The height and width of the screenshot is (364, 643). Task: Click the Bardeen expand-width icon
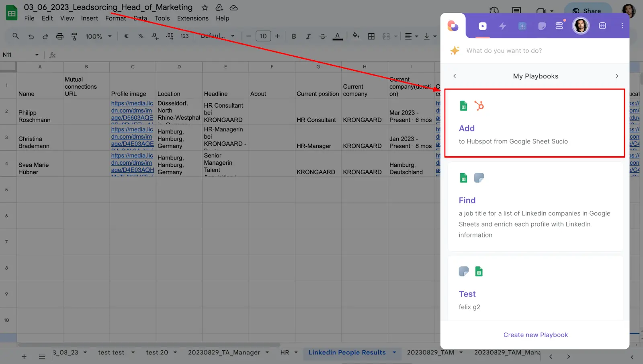click(x=602, y=26)
